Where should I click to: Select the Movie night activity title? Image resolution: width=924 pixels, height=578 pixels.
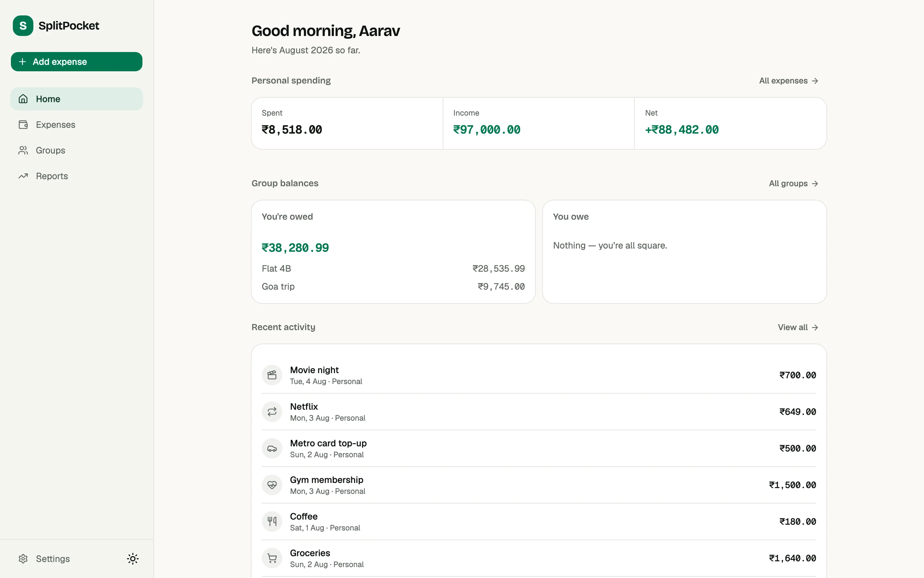tap(314, 370)
